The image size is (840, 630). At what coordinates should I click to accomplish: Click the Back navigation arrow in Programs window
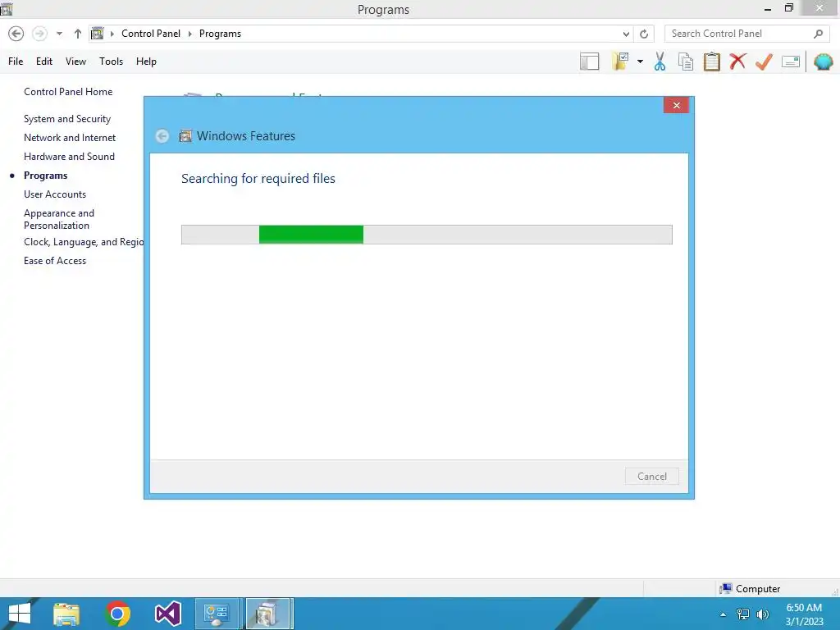(x=16, y=34)
